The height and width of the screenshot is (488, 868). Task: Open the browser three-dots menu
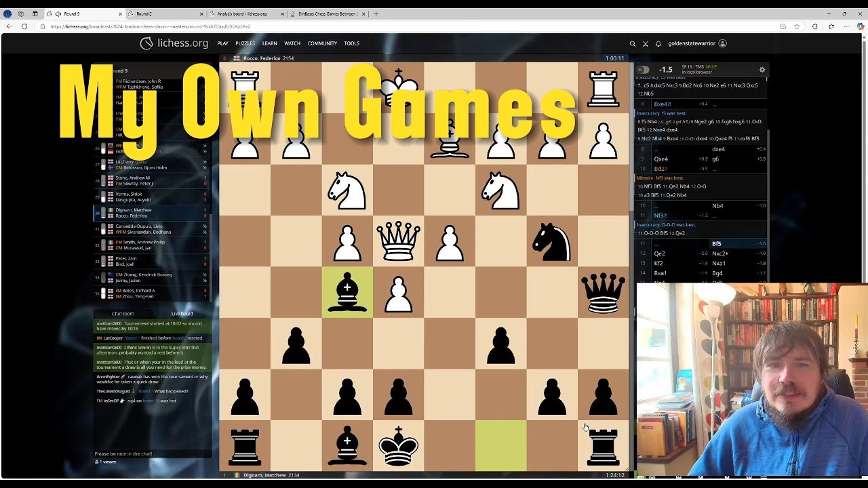pyautogui.click(x=847, y=26)
